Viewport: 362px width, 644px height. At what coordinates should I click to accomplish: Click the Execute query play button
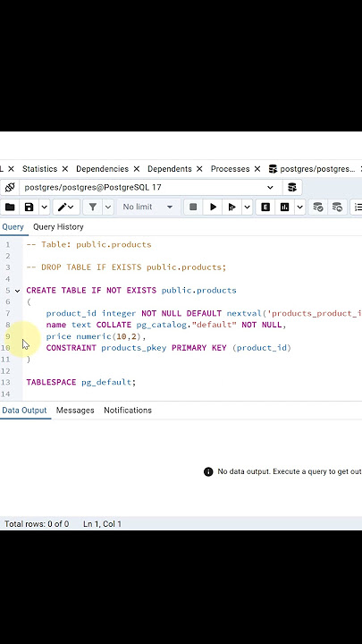[213, 207]
